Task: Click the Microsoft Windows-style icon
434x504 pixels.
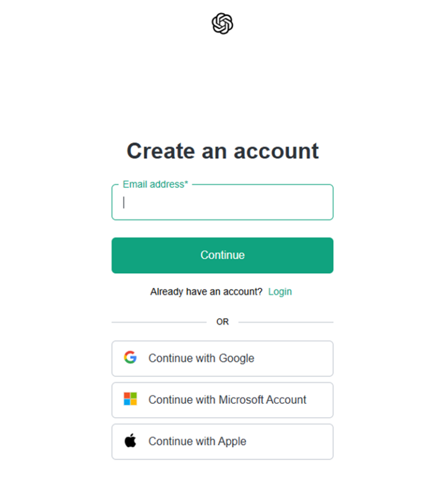Action: pos(130,400)
